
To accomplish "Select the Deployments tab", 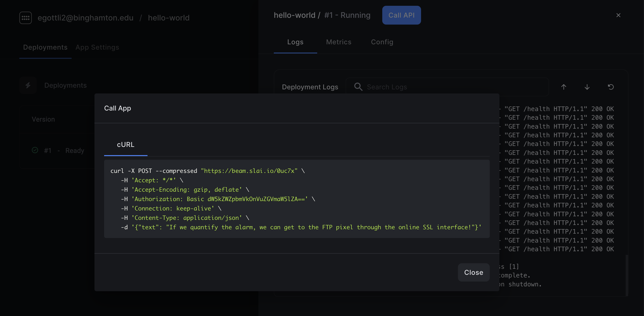I will pos(45,47).
